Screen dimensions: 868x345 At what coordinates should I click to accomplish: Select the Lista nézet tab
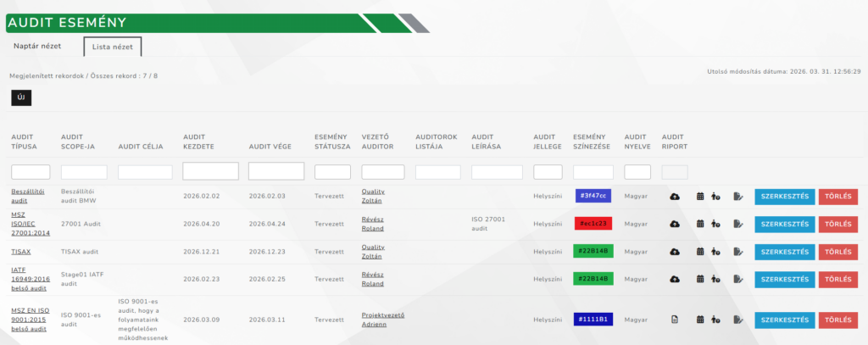click(x=113, y=47)
